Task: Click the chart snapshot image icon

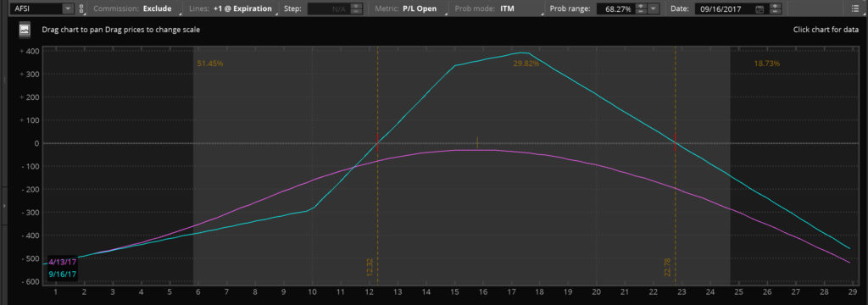Action: tap(25, 30)
